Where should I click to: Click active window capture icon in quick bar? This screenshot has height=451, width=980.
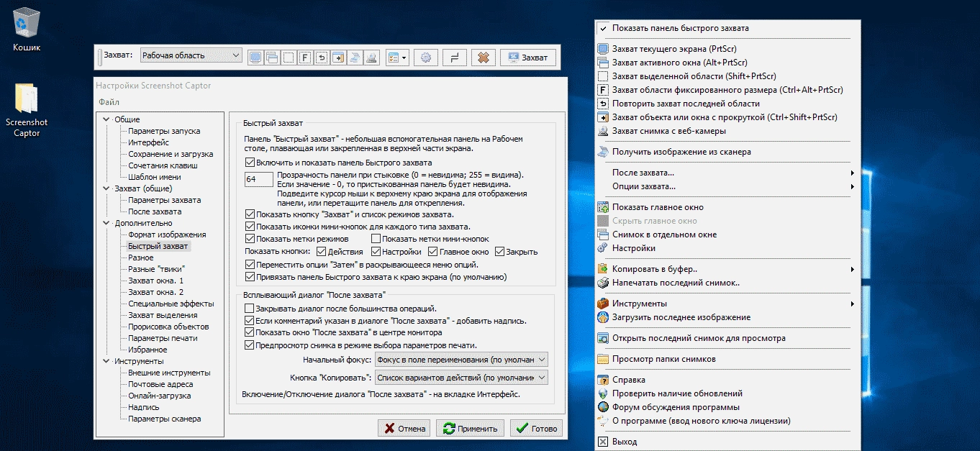tap(271, 58)
